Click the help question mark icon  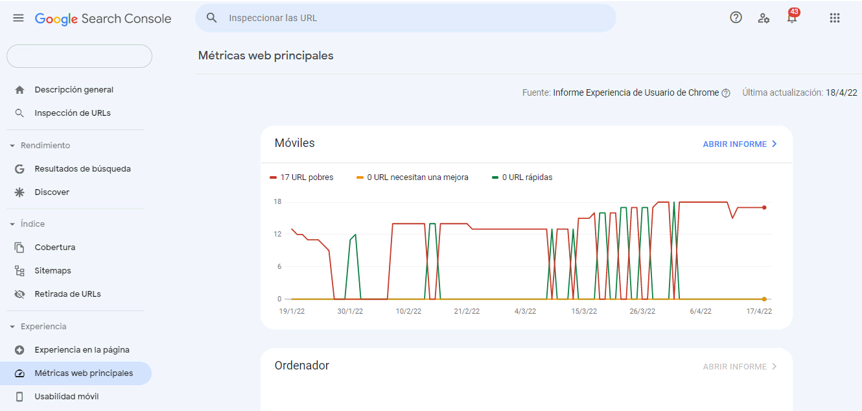(x=736, y=18)
